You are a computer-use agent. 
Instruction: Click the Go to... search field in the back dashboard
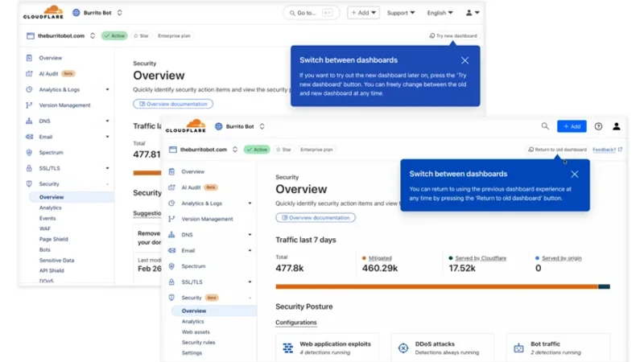tap(311, 13)
